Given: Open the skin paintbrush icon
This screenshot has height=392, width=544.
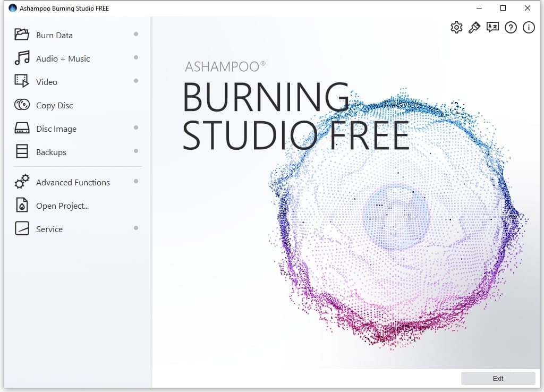Looking at the screenshot, I should [474, 28].
